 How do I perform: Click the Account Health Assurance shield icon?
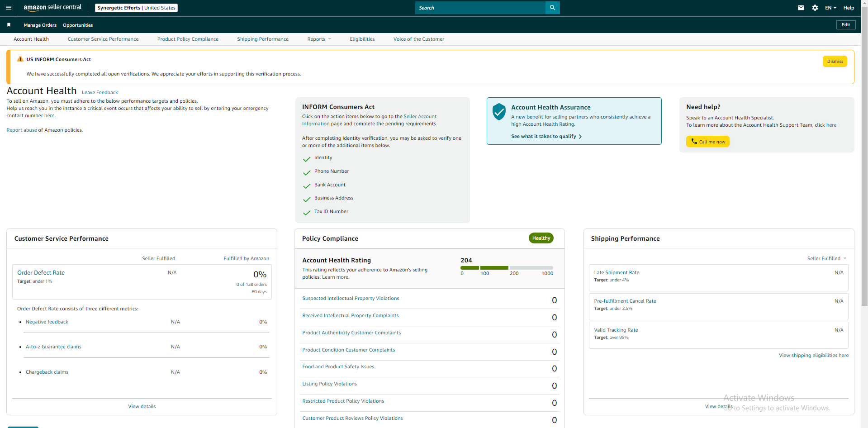pos(499,112)
